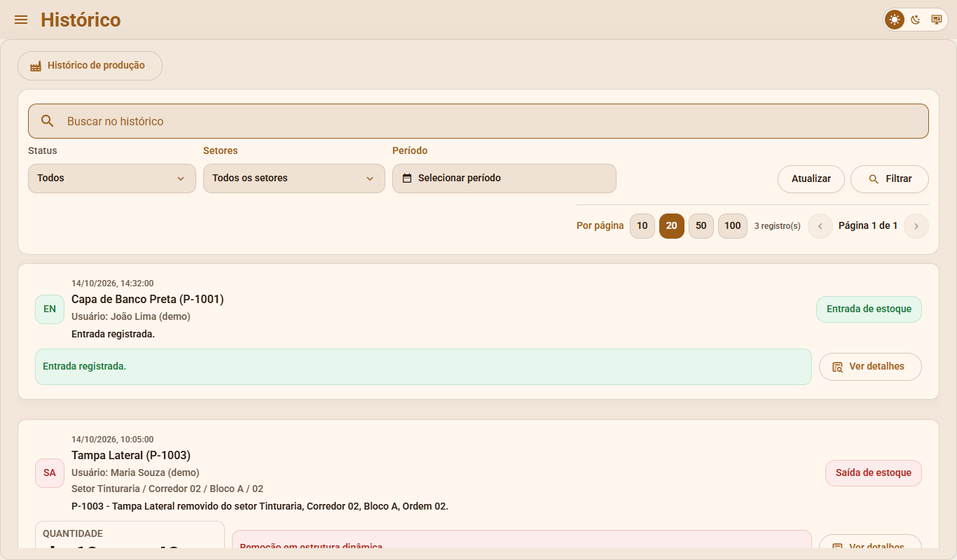Click the 3 registro(s) count

click(778, 226)
